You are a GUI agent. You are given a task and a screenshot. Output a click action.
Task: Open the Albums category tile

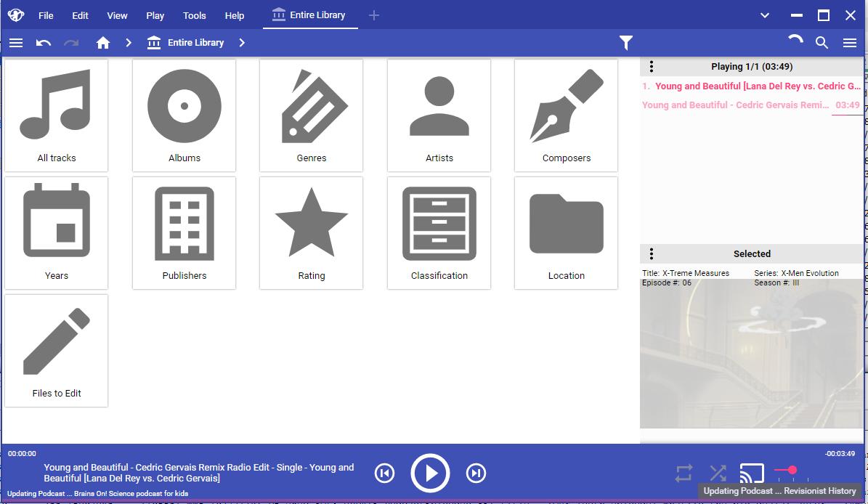pyautogui.click(x=184, y=115)
